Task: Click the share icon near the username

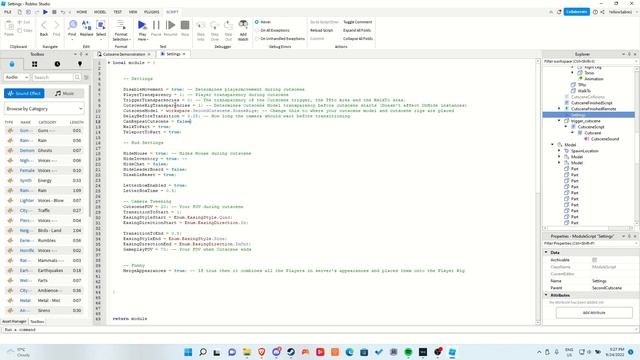Action: click(x=602, y=12)
